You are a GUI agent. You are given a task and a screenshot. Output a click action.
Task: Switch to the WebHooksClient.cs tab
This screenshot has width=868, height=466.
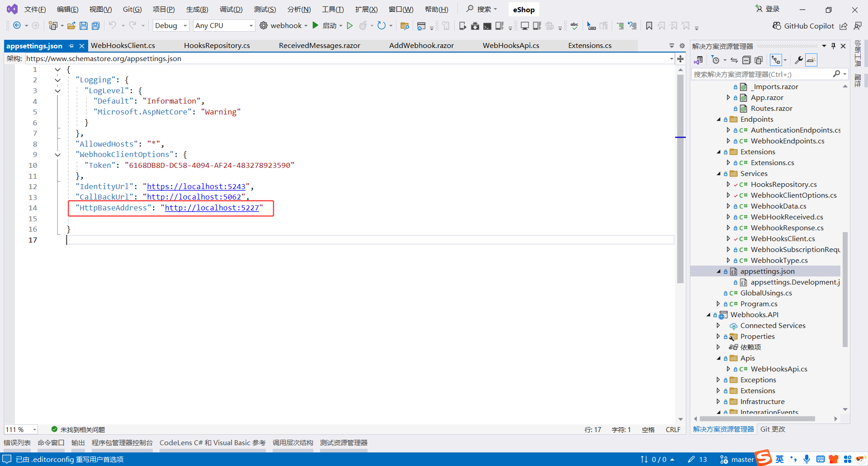[x=123, y=46]
